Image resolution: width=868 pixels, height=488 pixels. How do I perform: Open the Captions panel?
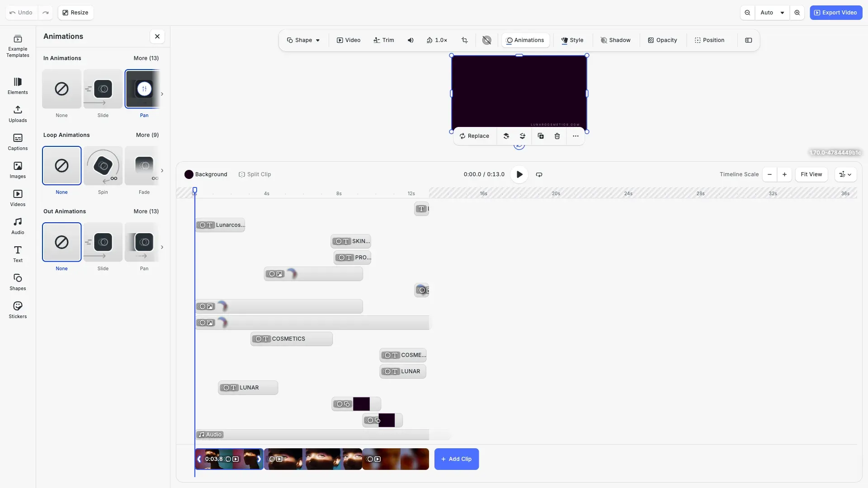click(x=17, y=142)
